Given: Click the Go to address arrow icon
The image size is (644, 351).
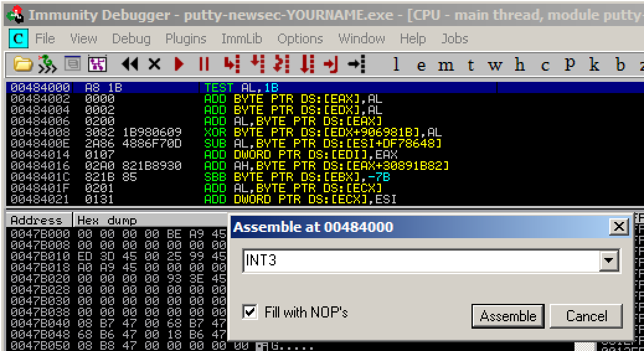Looking at the screenshot, I should [x=356, y=64].
